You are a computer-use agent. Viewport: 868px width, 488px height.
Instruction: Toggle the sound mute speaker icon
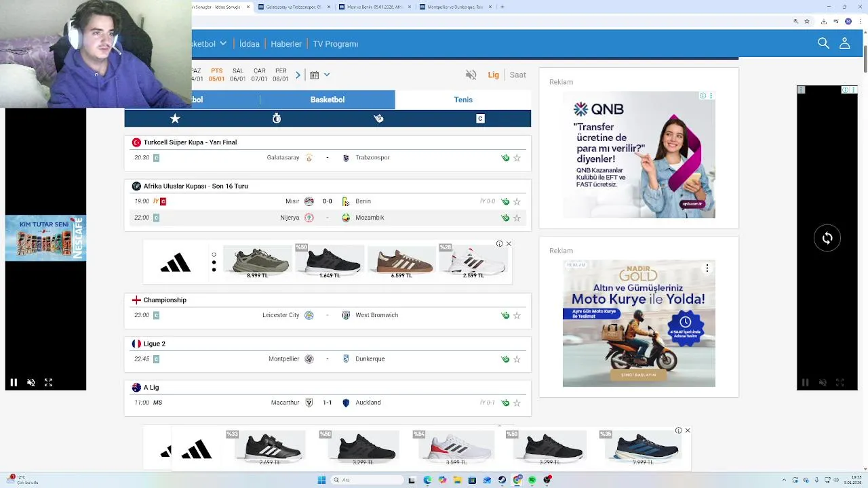pyautogui.click(x=471, y=75)
